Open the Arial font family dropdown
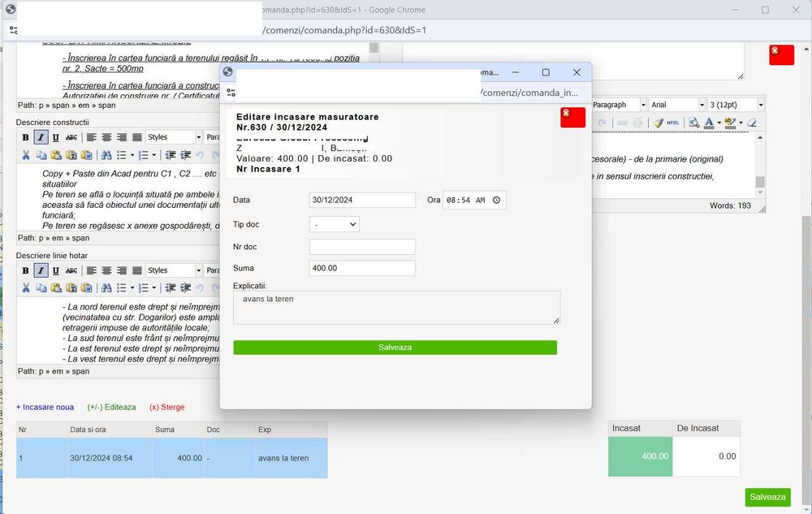812x514 pixels. pyautogui.click(x=677, y=105)
